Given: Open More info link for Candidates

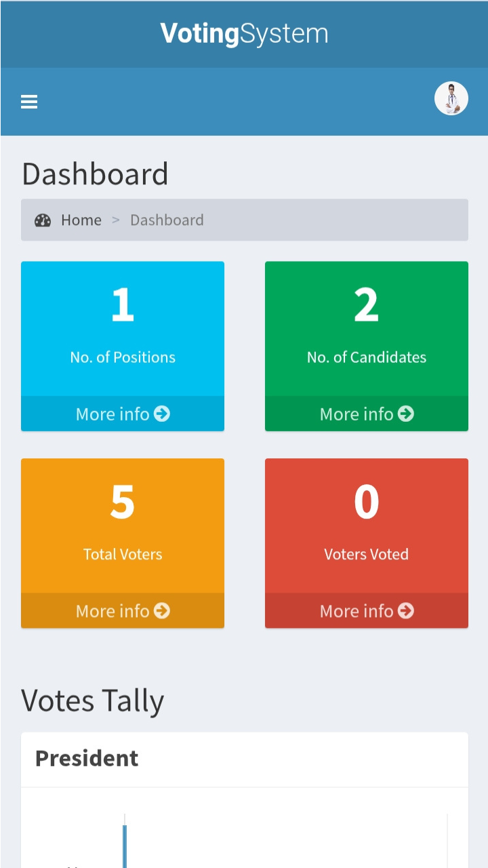Looking at the screenshot, I should [x=357, y=414].
